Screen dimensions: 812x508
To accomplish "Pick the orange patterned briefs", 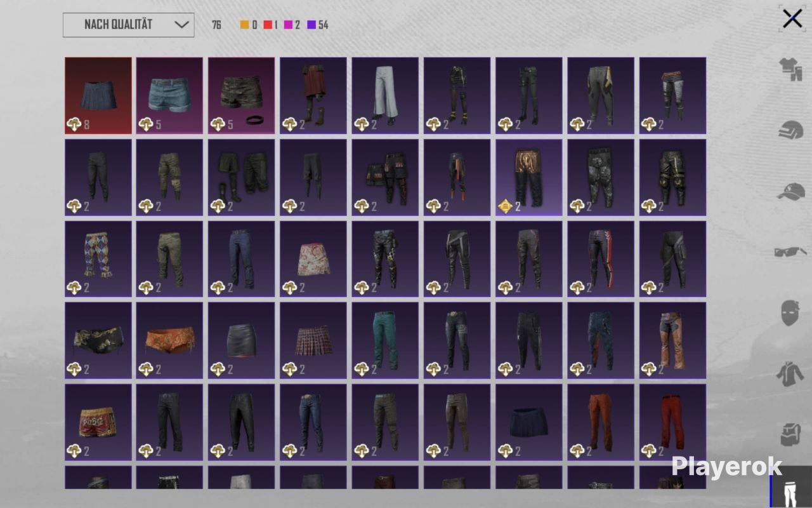I will tap(170, 341).
